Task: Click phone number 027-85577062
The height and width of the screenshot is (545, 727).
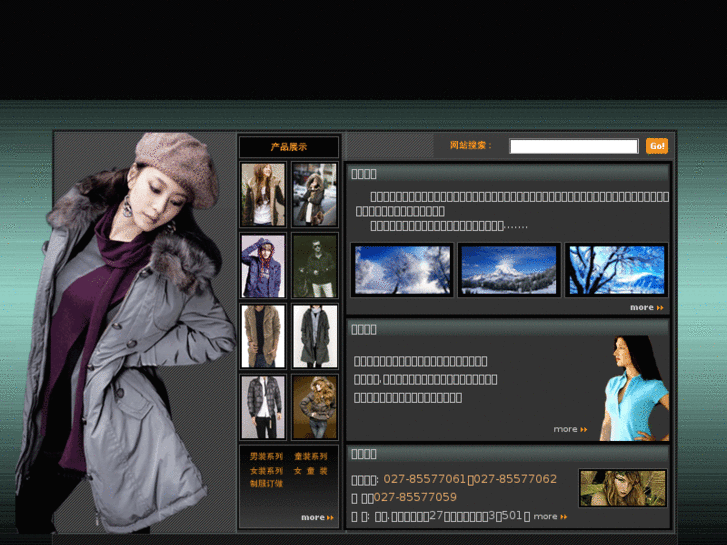Action: click(x=515, y=479)
